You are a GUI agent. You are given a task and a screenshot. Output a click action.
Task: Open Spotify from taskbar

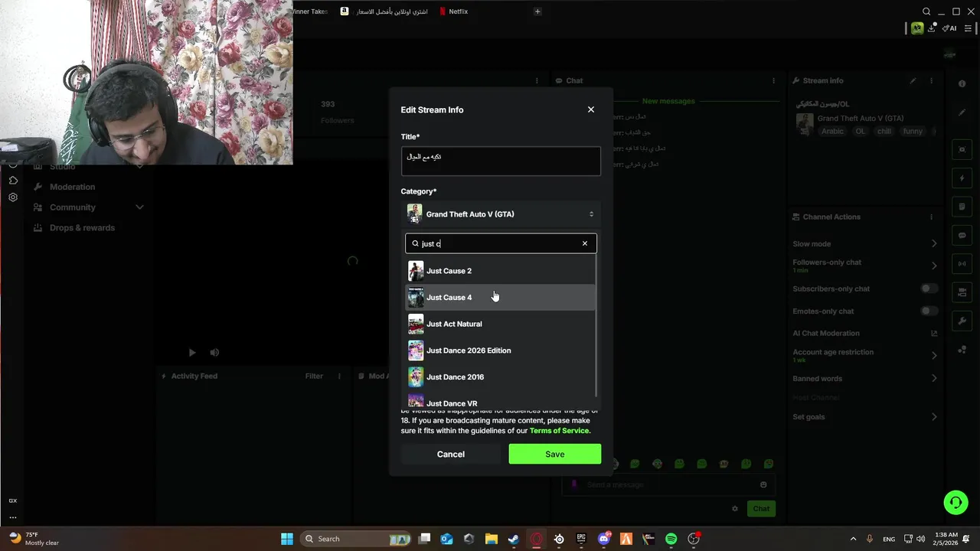click(x=671, y=539)
